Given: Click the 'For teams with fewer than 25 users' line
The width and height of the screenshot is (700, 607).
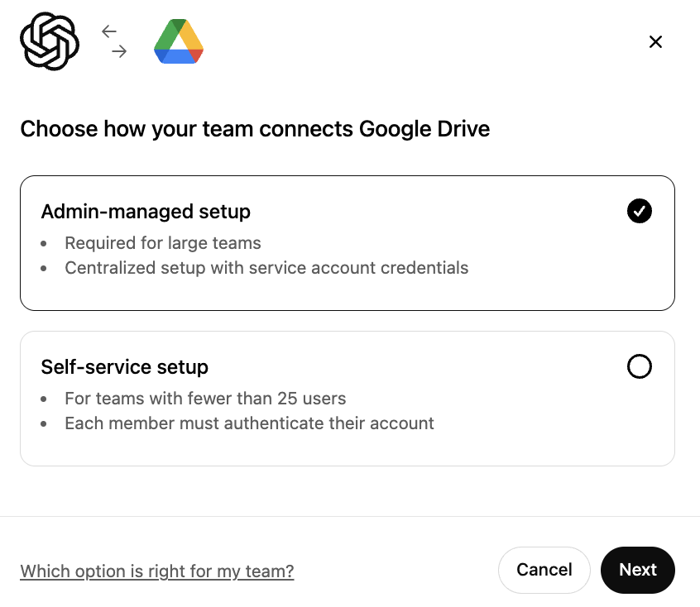Looking at the screenshot, I should click(x=205, y=399).
